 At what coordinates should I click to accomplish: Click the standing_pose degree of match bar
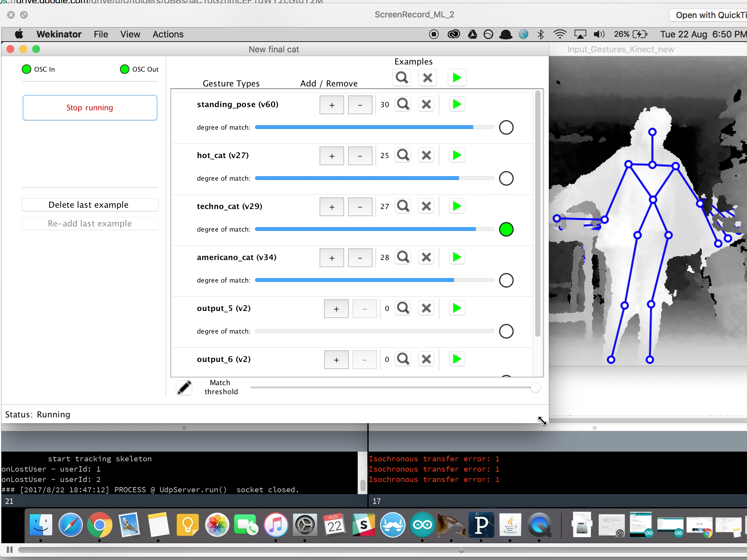(x=374, y=127)
